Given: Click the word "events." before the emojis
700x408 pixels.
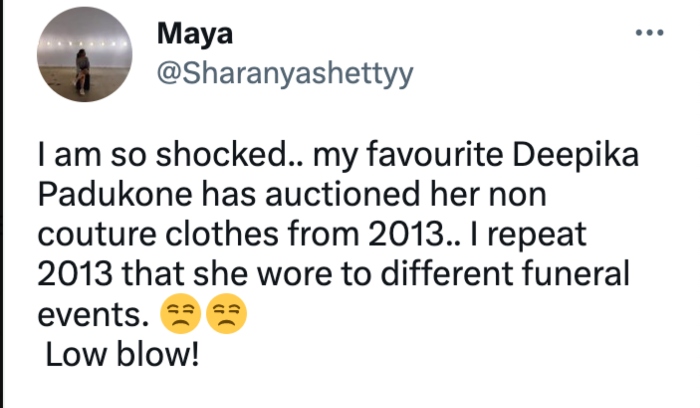Looking at the screenshot, I should click(x=91, y=318).
